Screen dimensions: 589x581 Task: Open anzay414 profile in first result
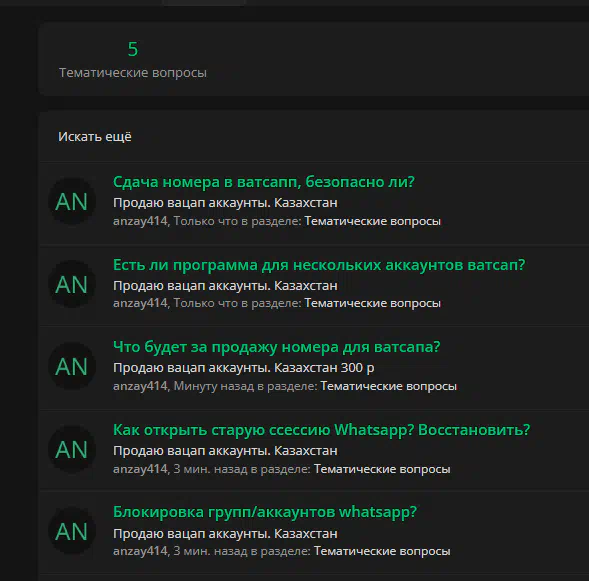pos(140,221)
